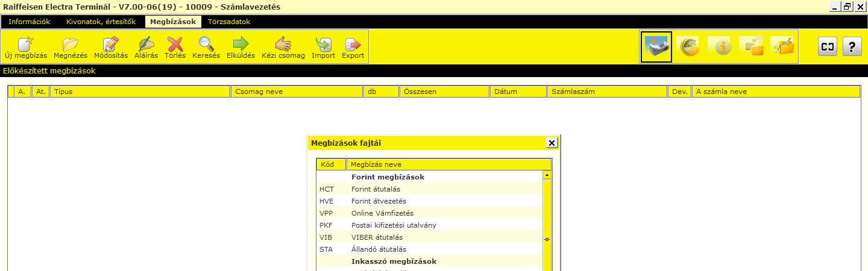Screen dimensions: 868x271
Task: Click A számla neve column header
Action: [776, 92]
